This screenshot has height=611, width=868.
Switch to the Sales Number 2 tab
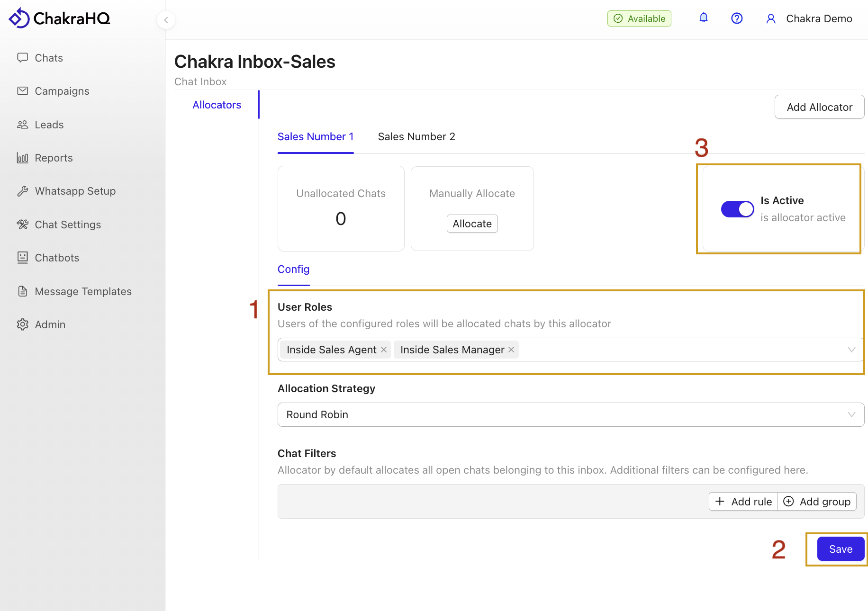(416, 136)
